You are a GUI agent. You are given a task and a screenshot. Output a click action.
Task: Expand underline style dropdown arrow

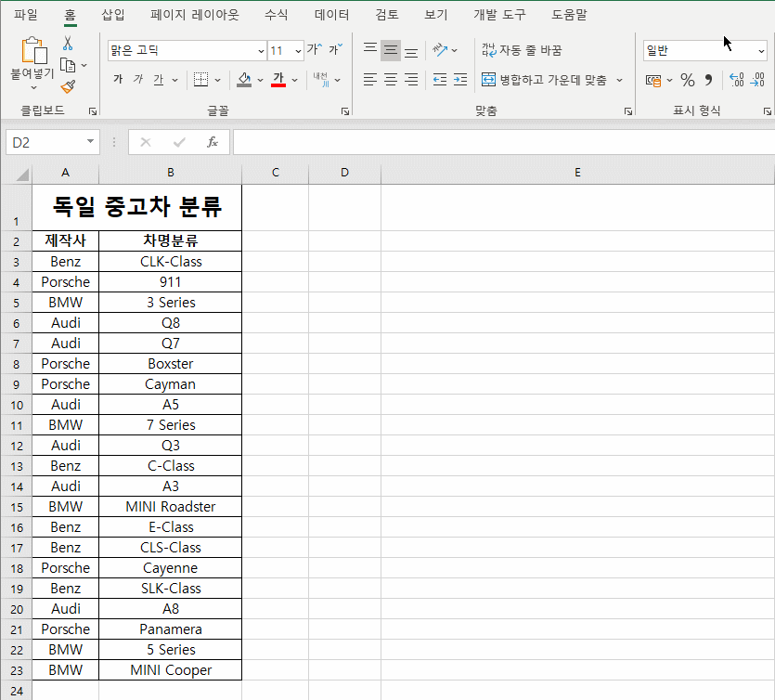(x=174, y=80)
